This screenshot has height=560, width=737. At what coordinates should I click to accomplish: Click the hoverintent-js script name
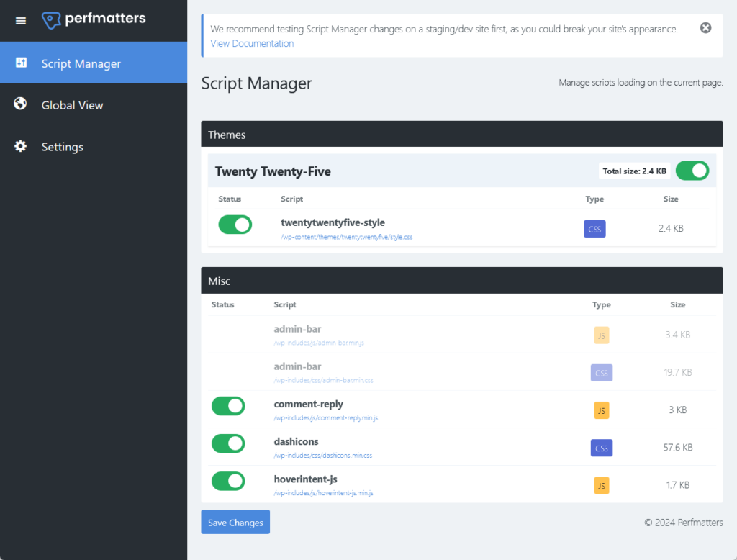coord(305,479)
